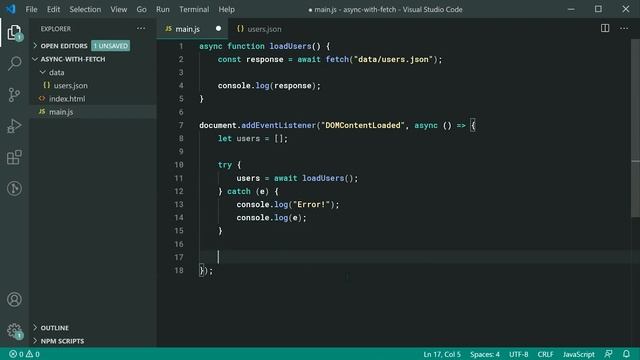Open the Git graph icon in activity bar
The image size is (640, 360).
[14, 188]
